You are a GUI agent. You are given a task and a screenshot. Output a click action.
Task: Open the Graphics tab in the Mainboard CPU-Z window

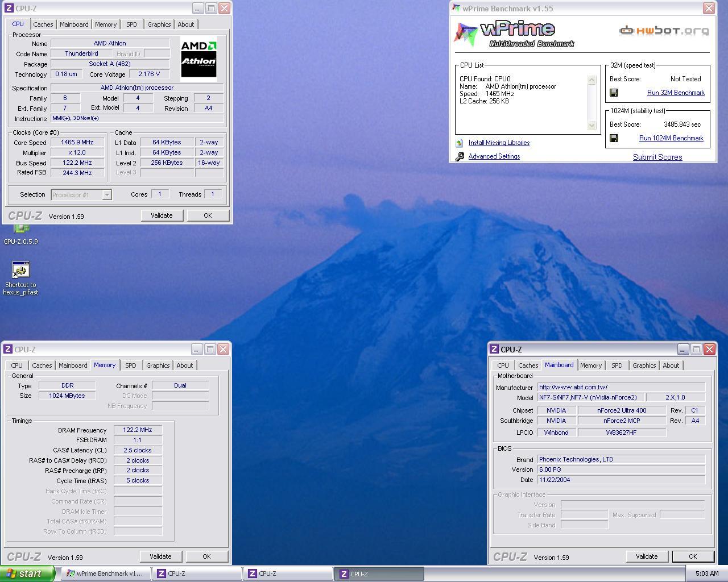coord(644,365)
